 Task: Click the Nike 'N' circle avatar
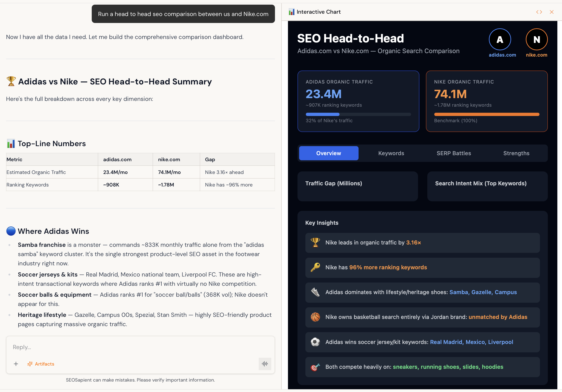536,39
